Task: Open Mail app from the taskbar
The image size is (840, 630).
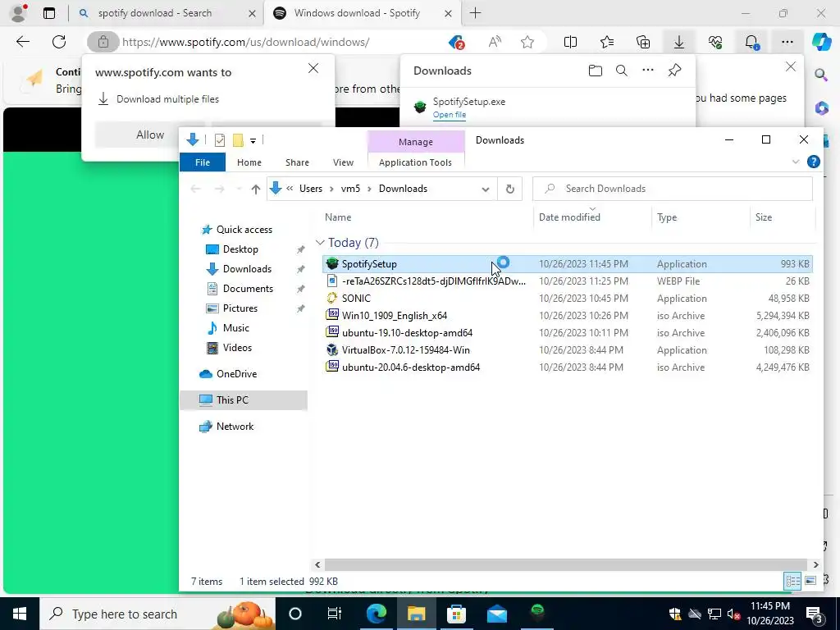Action: pyautogui.click(x=496, y=613)
